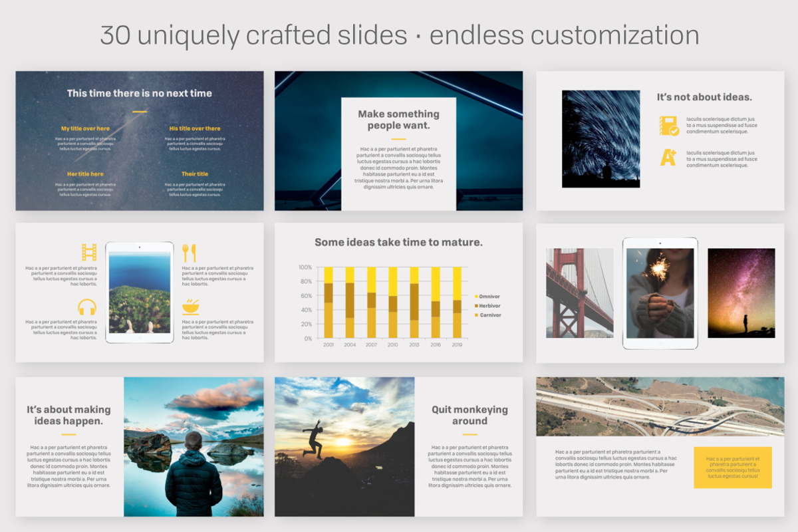Viewport: 798px width, 532px height.
Task: Click 'His title over there' heading
Action: (x=195, y=128)
